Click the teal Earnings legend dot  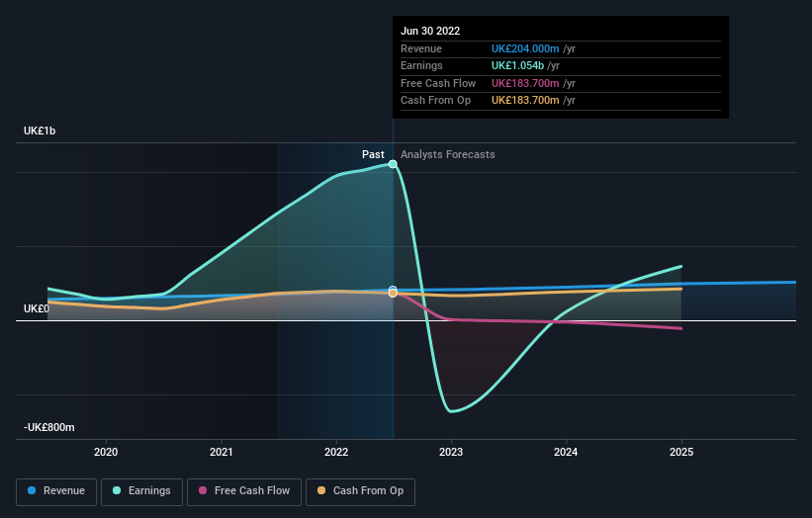click(117, 490)
